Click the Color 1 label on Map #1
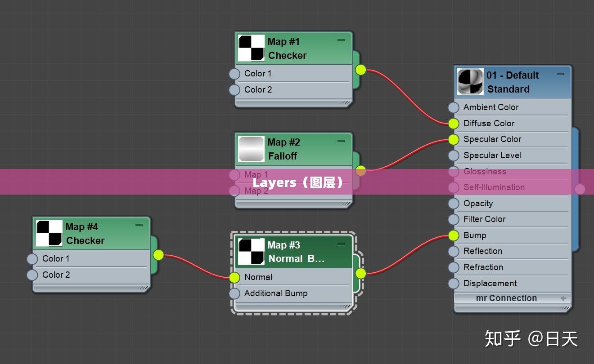 pos(258,74)
